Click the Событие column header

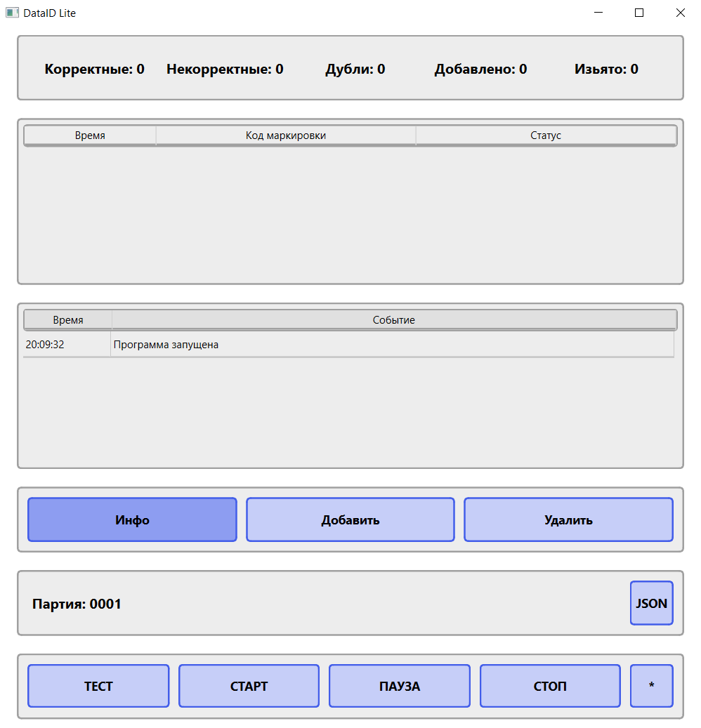394,319
